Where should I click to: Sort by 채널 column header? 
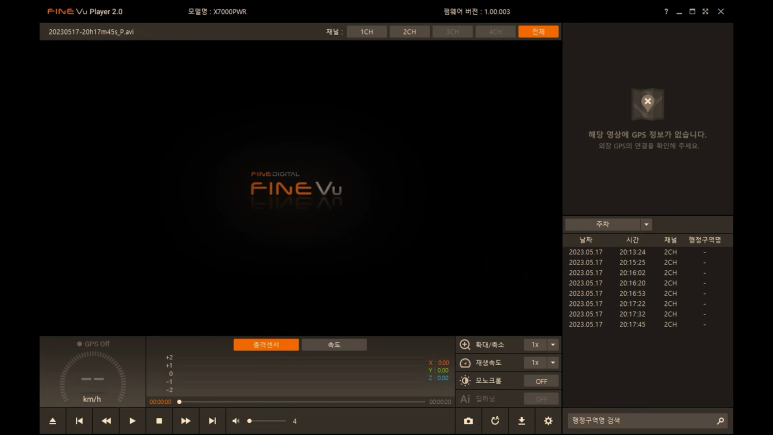pyautogui.click(x=670, y=240)
